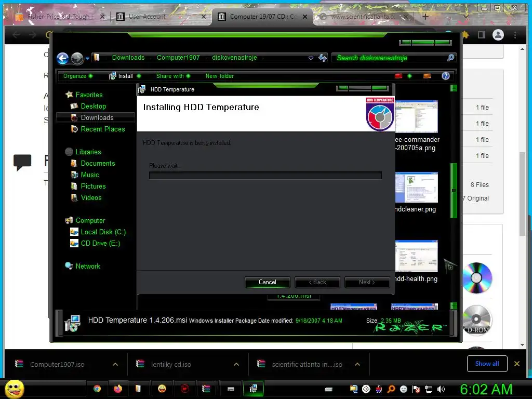This screenshot has height=399, width=532.
Task: Open the Share with menu
Action: (x=173, y=76)
